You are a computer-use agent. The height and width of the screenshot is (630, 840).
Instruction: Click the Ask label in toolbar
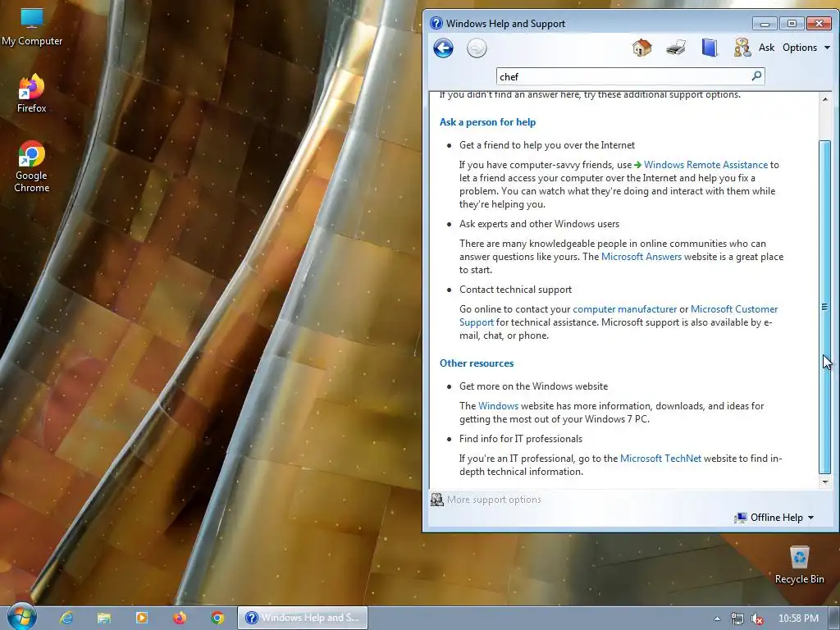767,48
